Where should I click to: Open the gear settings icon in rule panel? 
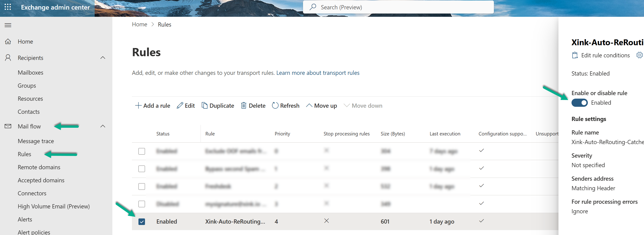click(x=640, y=55)
